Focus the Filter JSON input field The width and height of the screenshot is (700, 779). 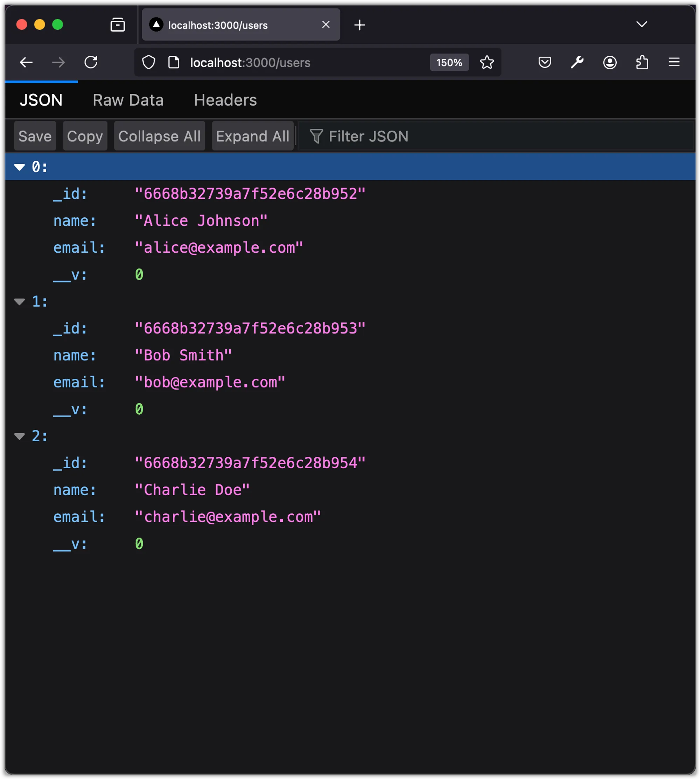point(496,136)
